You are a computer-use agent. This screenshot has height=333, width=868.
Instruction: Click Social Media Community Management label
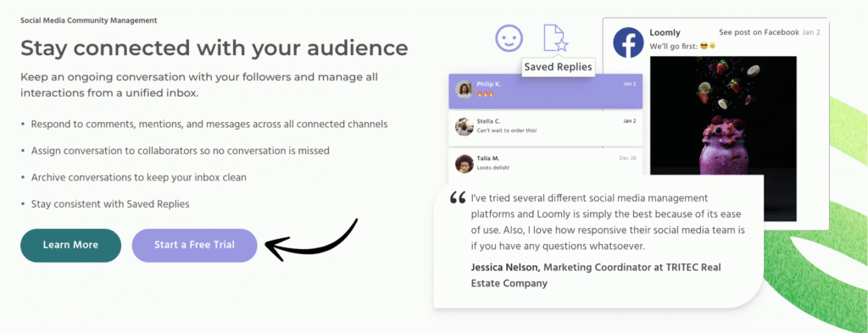pos(88,20)
